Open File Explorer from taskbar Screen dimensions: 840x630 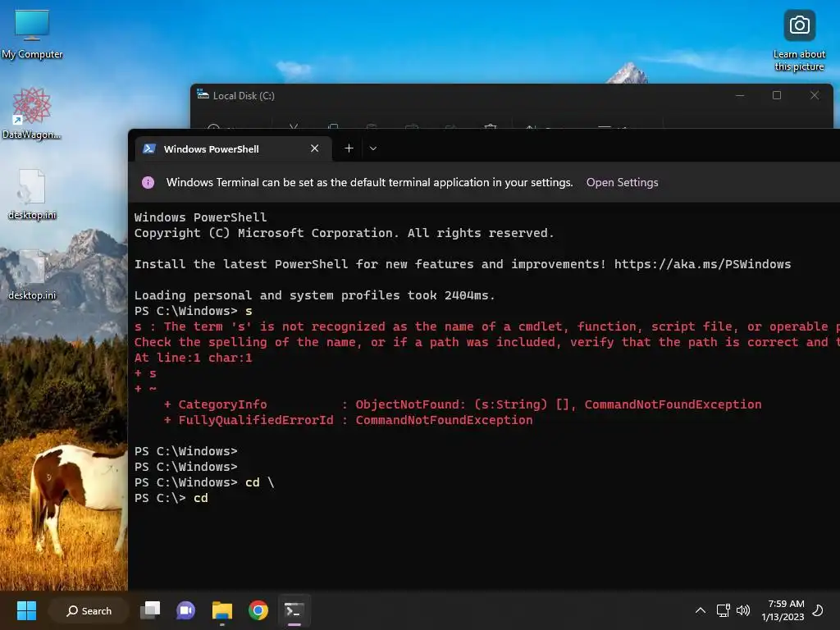click(x=221, y=610)
